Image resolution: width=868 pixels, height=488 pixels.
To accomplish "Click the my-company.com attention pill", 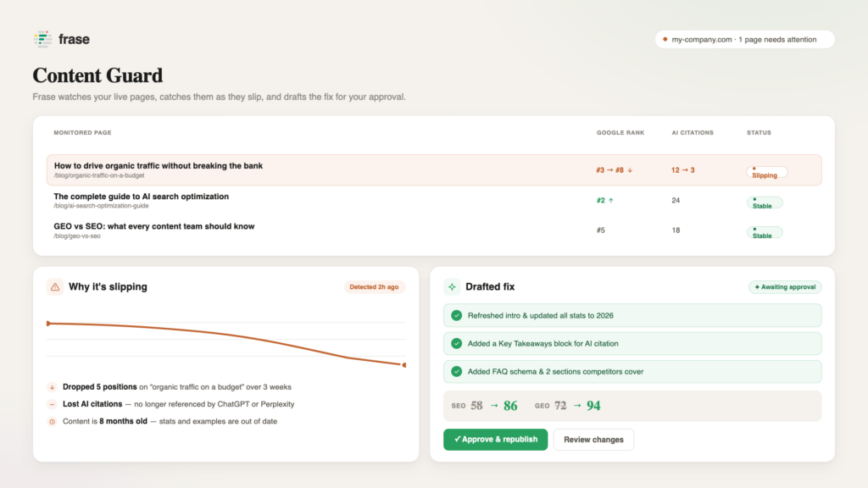I will (x=744, y=39).
